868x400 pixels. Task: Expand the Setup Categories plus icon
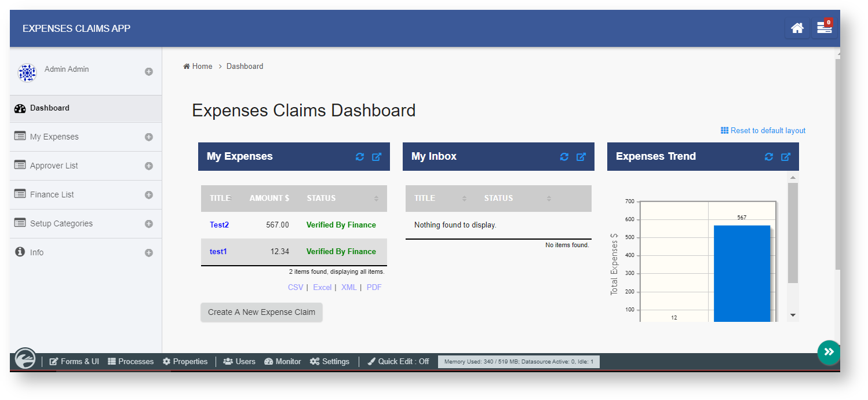pos(149,224)
